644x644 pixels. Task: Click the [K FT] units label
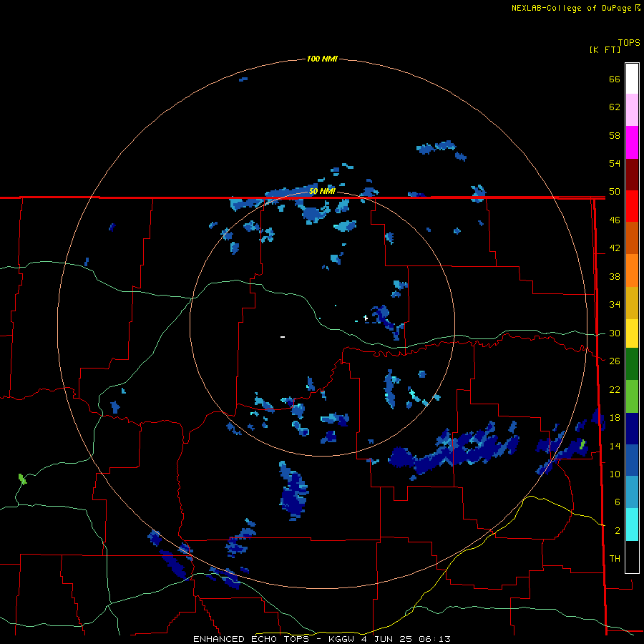[x=605, y=49]
